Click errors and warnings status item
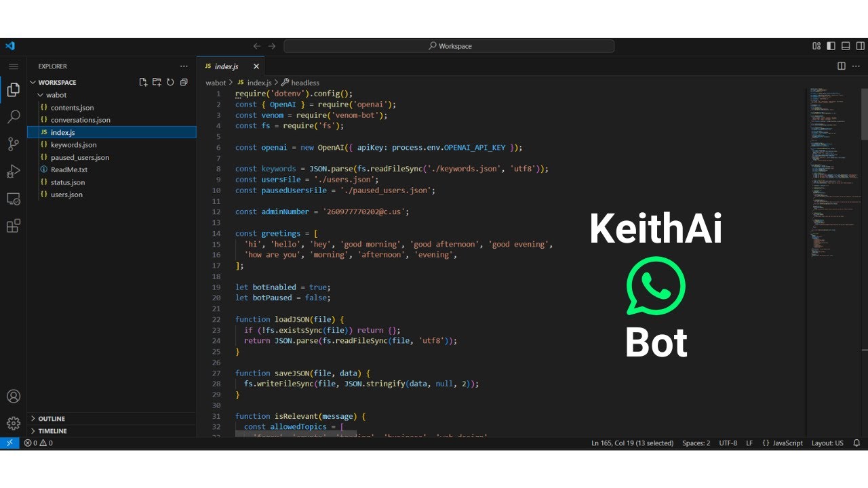Viewport: 868px width, 488px height. 39,443
